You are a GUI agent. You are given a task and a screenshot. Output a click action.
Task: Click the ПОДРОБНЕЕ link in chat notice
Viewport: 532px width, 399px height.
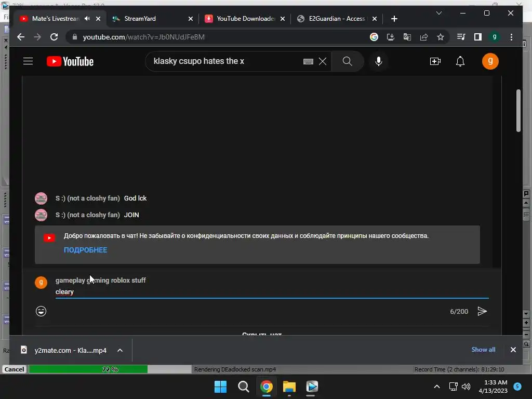86,250
